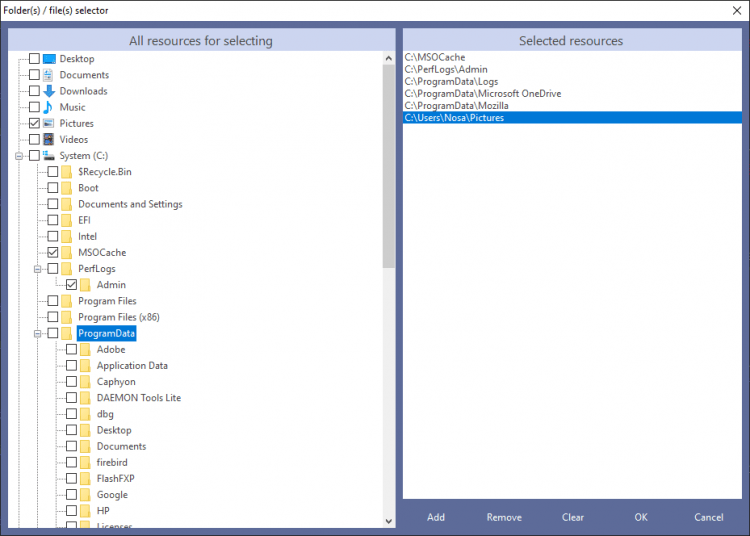
Task: Uncheck the MSOCache checkbox
Action: click(53, 253)
